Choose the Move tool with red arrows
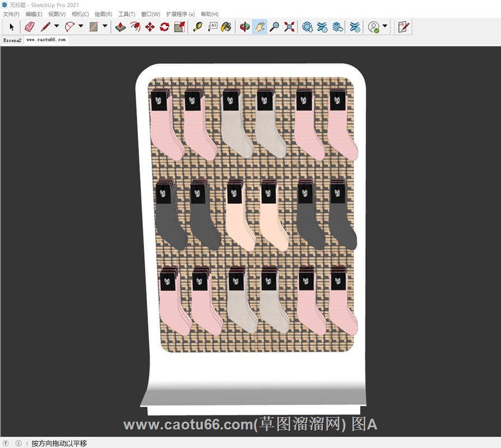 [150, 26]
